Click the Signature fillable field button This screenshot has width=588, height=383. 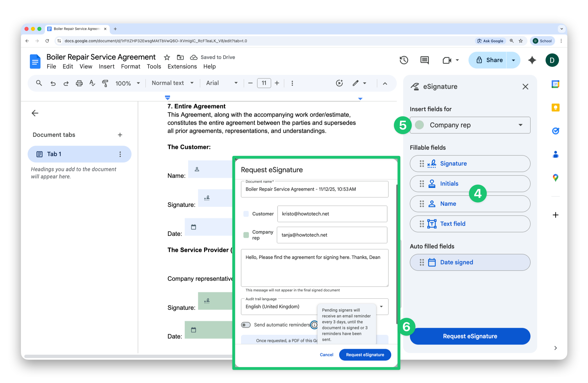(470, 164)
